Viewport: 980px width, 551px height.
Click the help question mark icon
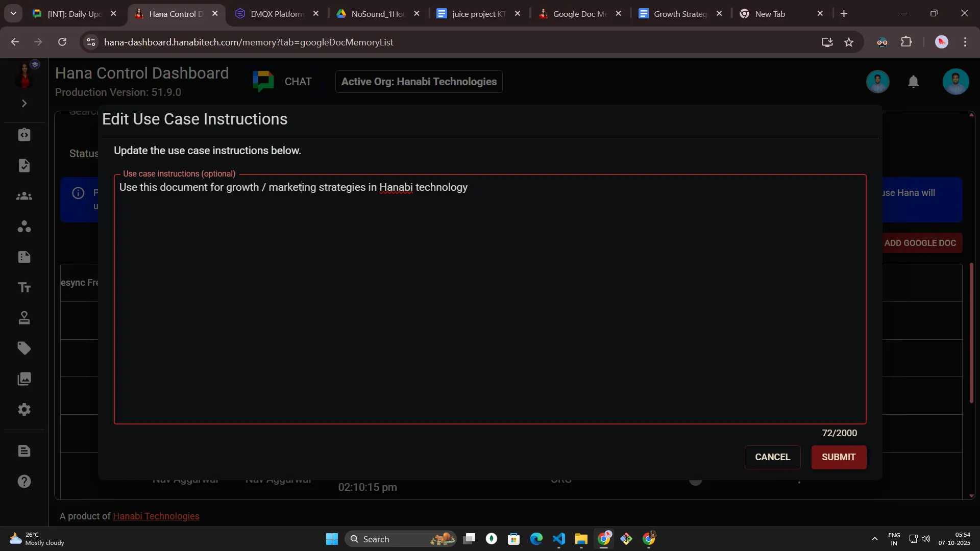24,481
